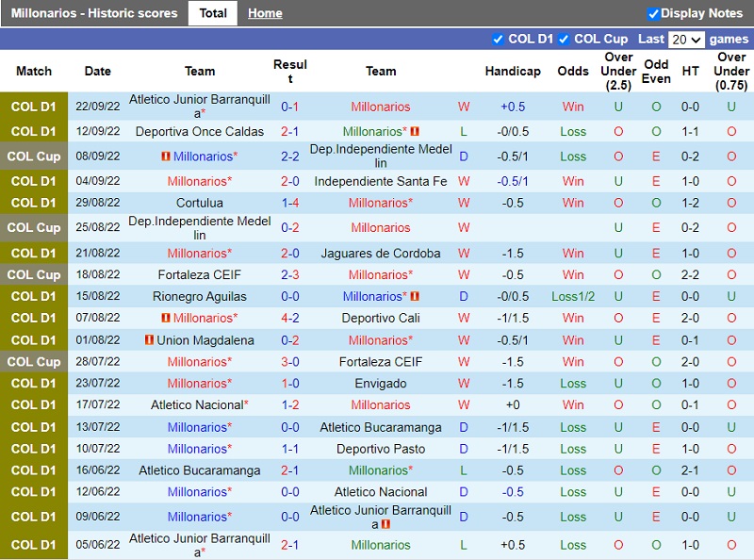Toggle the COL D1 filter checkbox
This screenshot has width=754, height=560.
(x=499, y=39)
